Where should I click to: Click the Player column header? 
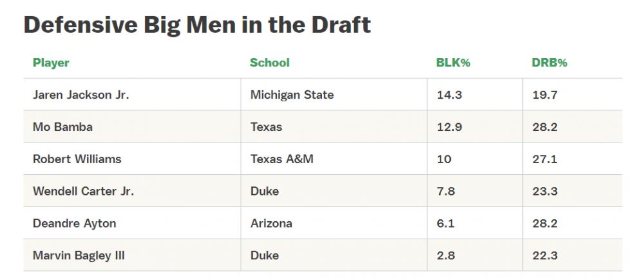(51, 63)
